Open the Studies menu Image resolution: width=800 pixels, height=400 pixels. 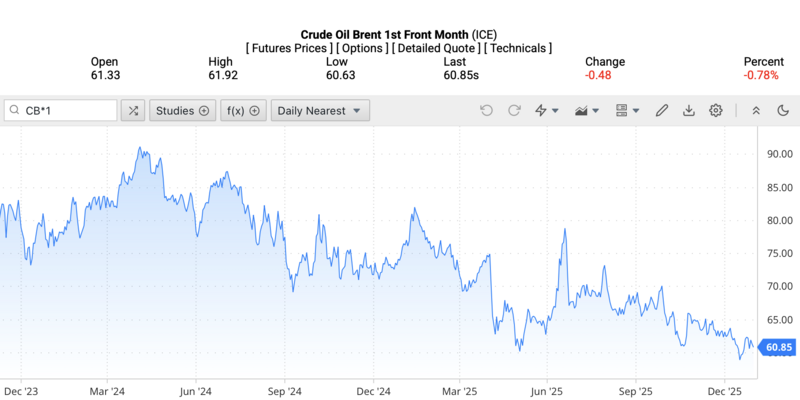181,110
